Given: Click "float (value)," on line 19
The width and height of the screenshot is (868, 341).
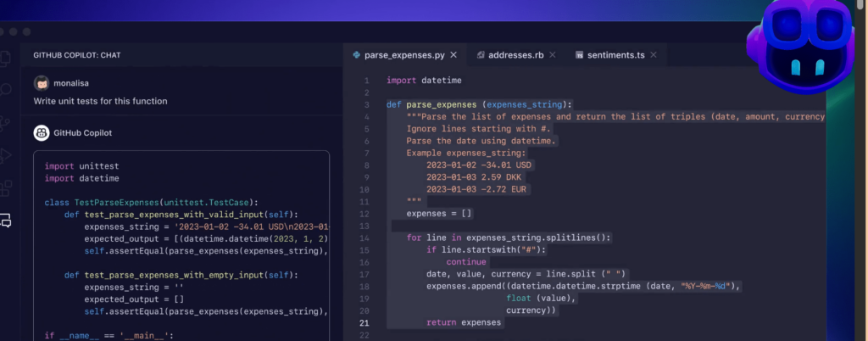Looking at the screenshot, I should [542, 299].
